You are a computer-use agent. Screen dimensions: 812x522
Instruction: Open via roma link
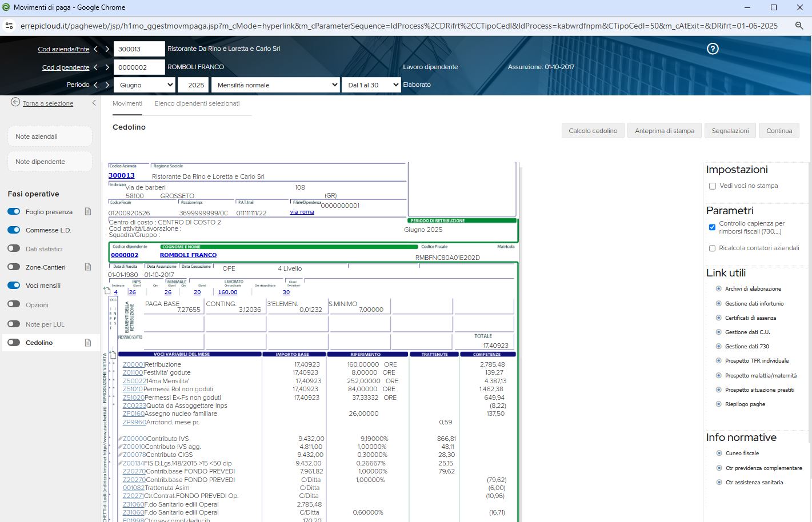(x=302, y=212)
